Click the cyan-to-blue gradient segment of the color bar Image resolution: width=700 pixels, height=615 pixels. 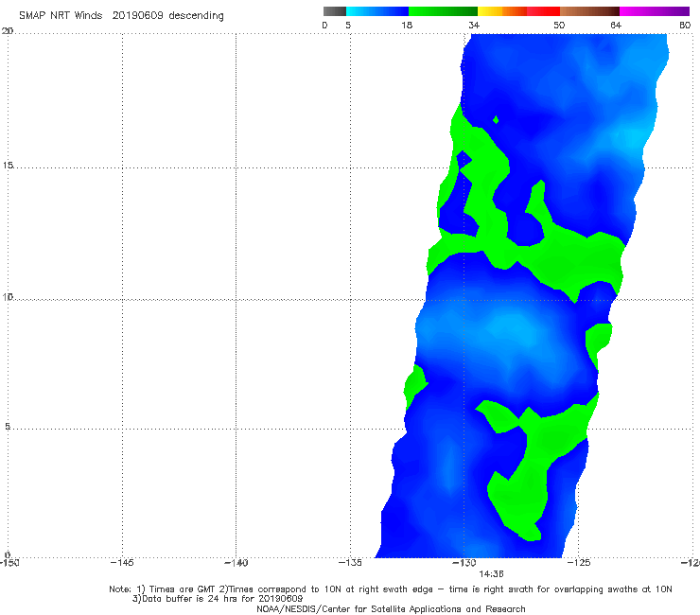[x=377, y=11]
